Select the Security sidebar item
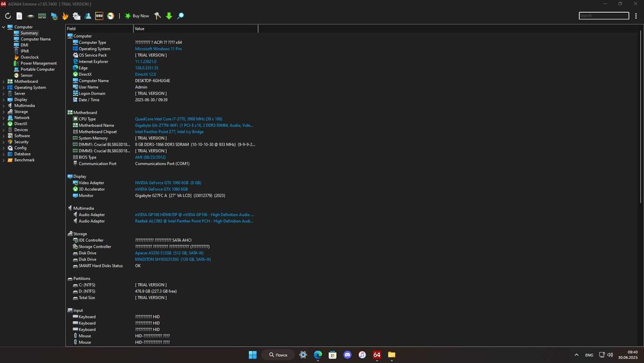This screenshot has height=363, width=644. click(21, 142)
